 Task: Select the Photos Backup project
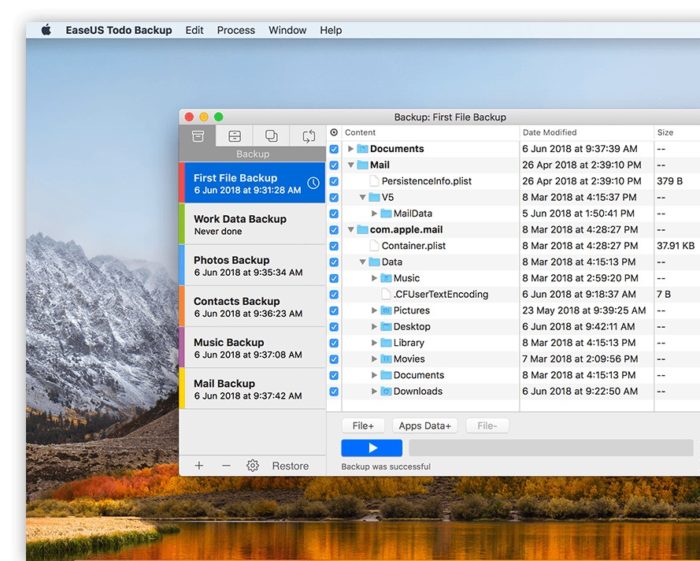click(253, 265)
